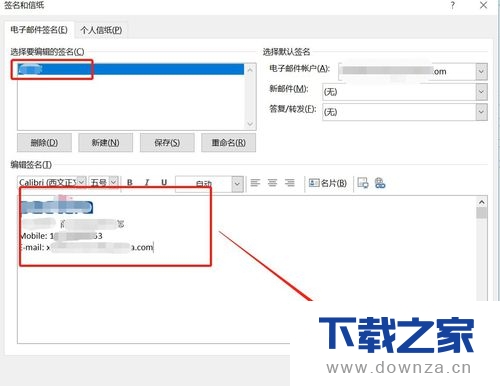Screen dimensions: 500x386
Task: Open the Calibri font name dropdown
Action: tap(81, 182)
